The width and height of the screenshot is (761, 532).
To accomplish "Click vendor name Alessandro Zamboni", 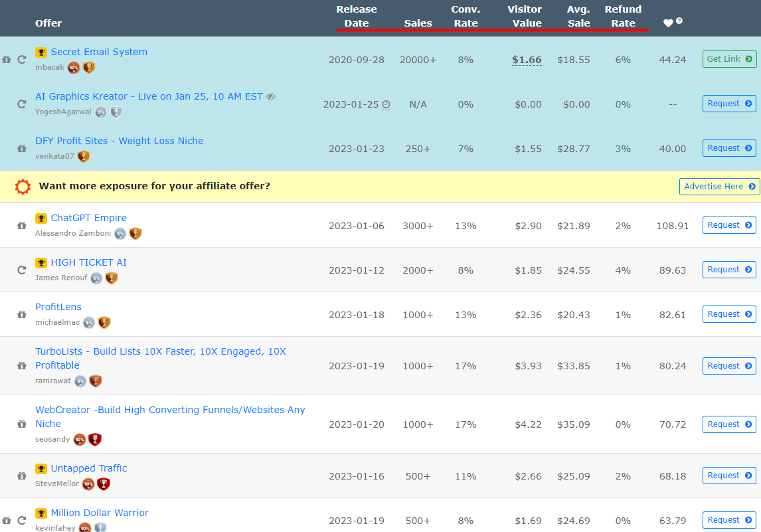I will point(73,234).
